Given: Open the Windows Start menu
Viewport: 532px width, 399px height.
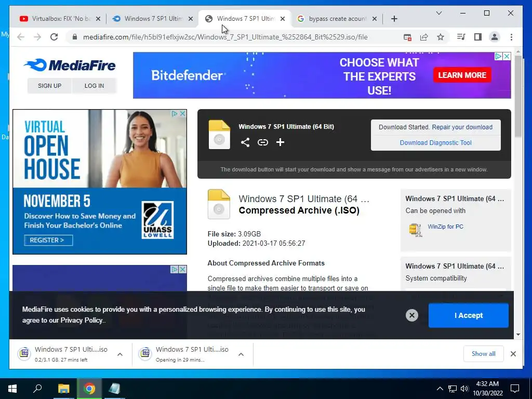Looking at the screenshot, I should tap(12, 389).
